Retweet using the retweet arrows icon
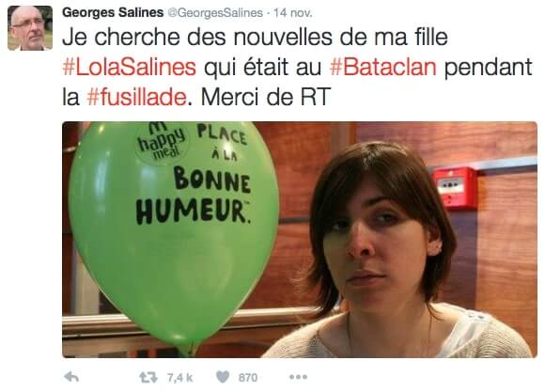 148,377
